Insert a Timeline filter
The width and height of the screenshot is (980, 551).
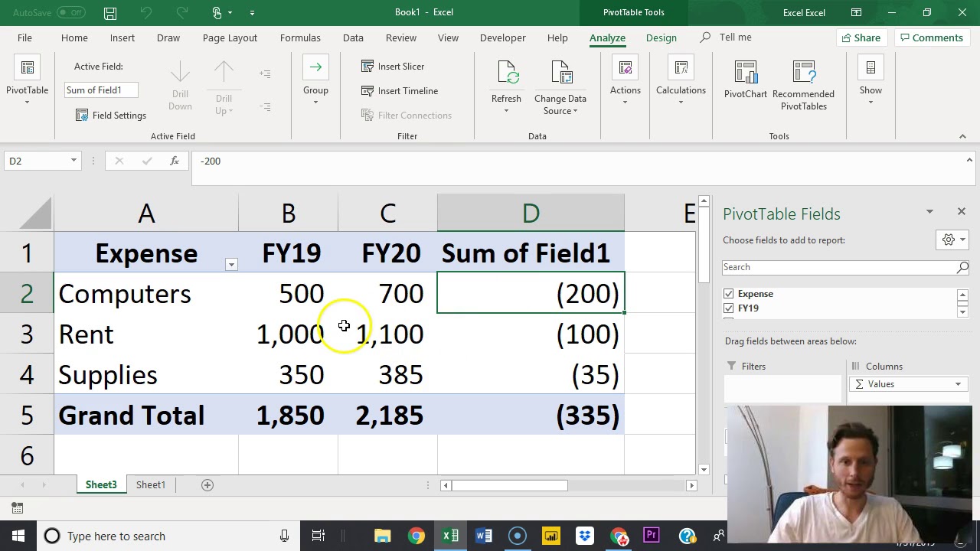click(x=400, y=91)
